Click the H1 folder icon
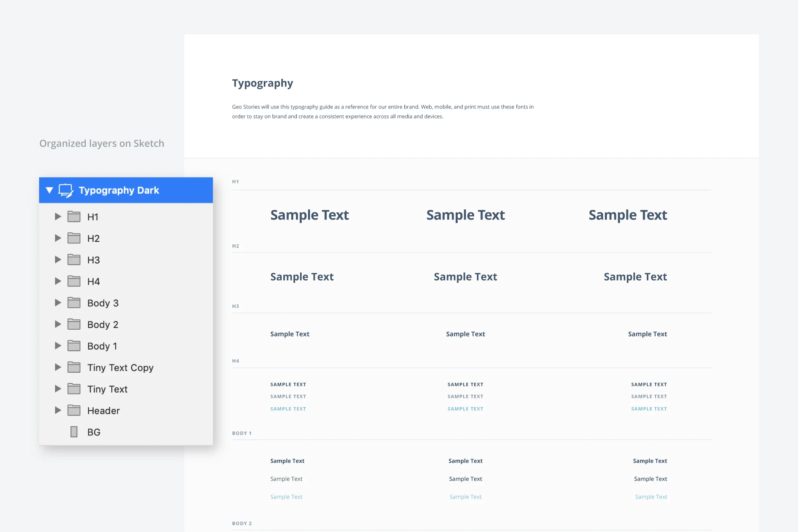The width and height of the screenshot is (798, 532). pyautogui.click(x=74, y=217)
